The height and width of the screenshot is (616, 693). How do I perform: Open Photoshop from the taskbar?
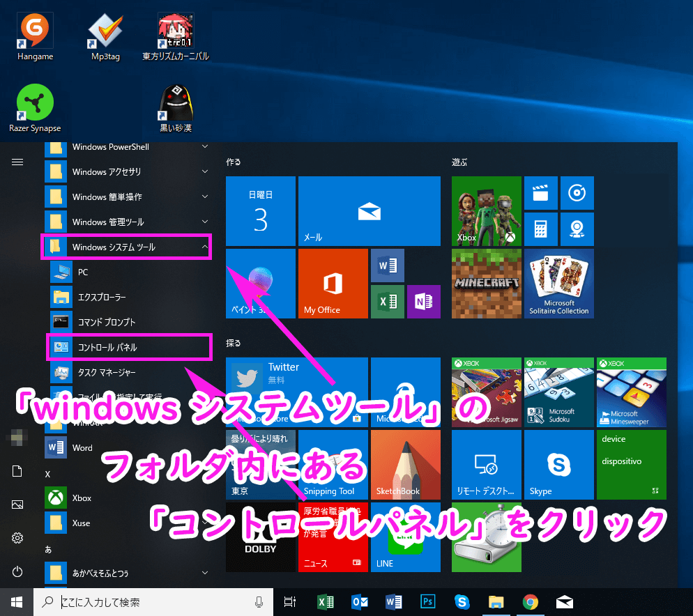427,602
